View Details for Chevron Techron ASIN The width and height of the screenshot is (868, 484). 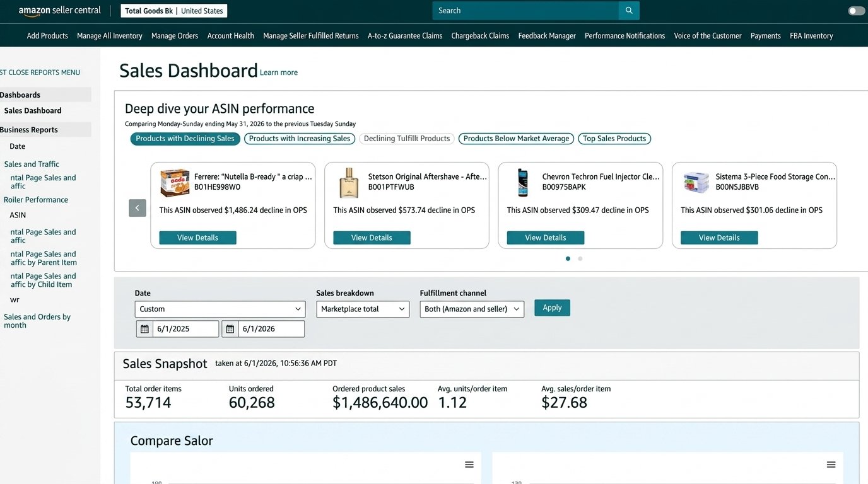click(546, 238)
